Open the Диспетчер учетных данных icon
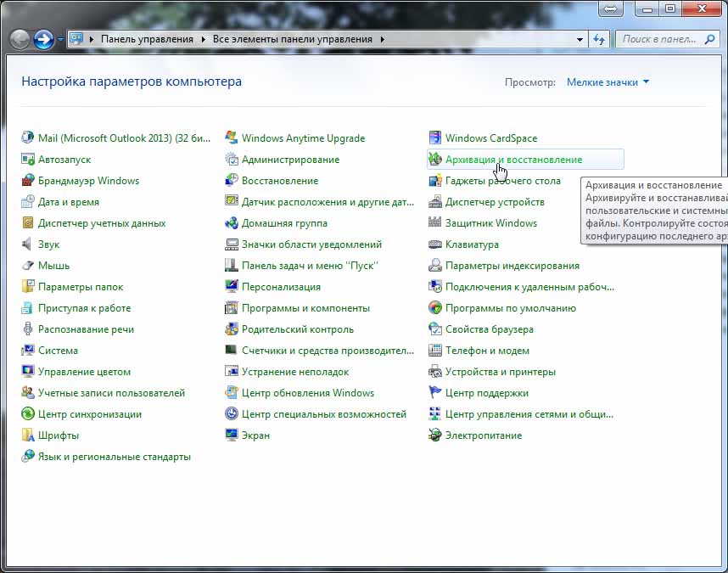 [x=28, y=223]
